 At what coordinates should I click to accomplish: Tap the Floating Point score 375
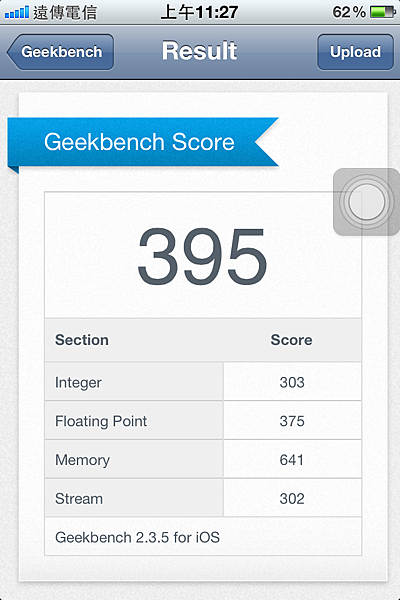[292, 421]
